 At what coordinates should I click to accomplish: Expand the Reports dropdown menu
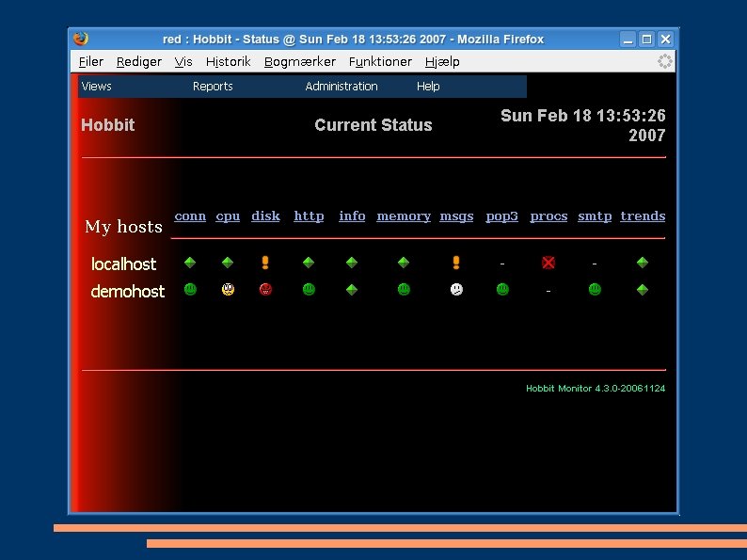(x=213, y=87)
